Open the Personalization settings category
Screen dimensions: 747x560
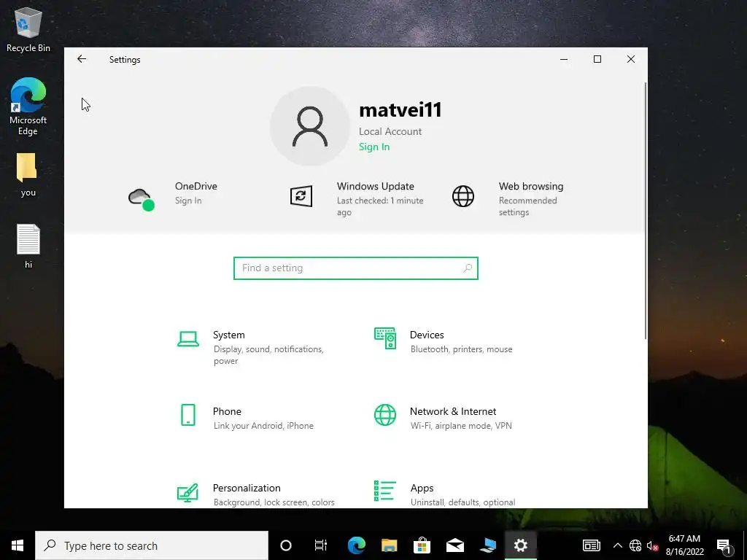pyautogui.click(x=255, y=494)
